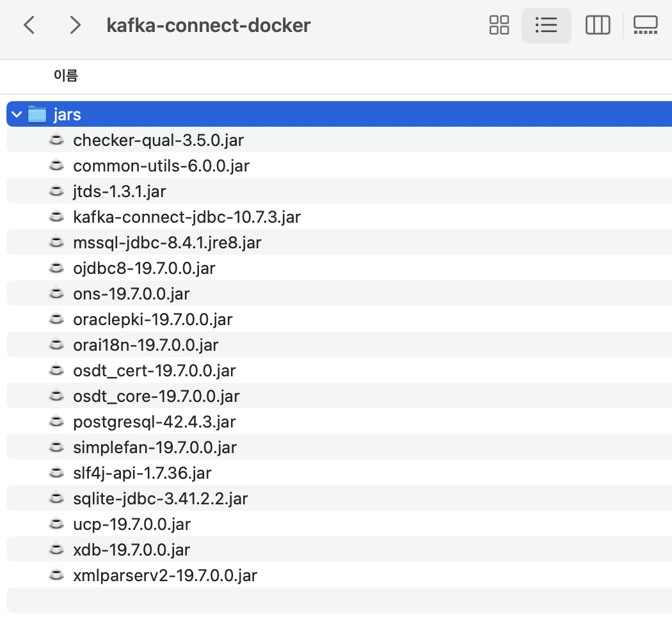Click the kafka-connect-jdbc-10.7.3.jar file icon
Screen dimensions: 672x617
[56, 216]
